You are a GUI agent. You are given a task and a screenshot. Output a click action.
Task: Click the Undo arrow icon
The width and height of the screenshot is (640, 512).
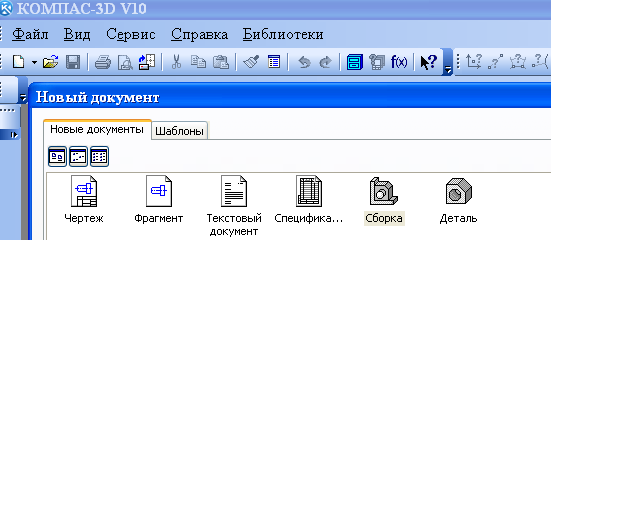[304, 62]
